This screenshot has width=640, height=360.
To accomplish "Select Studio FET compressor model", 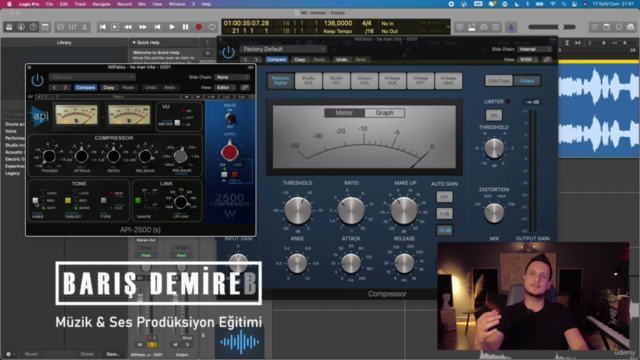I will tap(336, 80).
